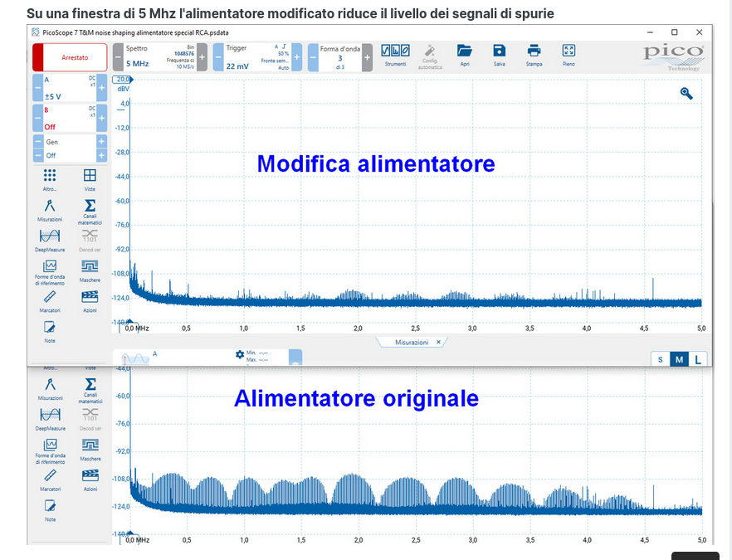Print using the Stampa icon

(x=534, y=55)
